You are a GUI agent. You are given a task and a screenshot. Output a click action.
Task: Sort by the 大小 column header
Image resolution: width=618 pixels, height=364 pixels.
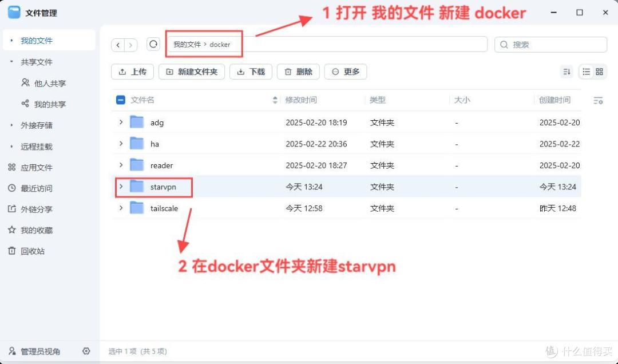(462, 100)
